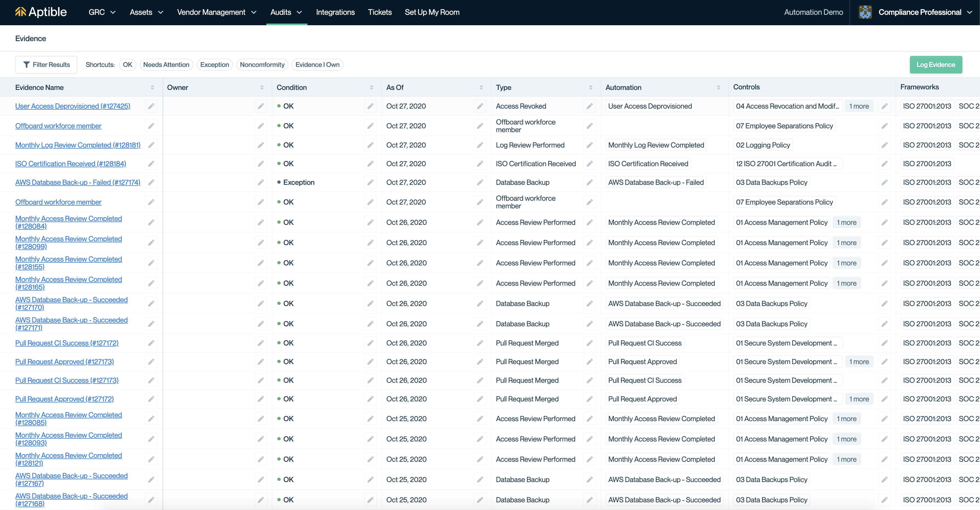Go to Set Up My Room

[x=432, y=12]
